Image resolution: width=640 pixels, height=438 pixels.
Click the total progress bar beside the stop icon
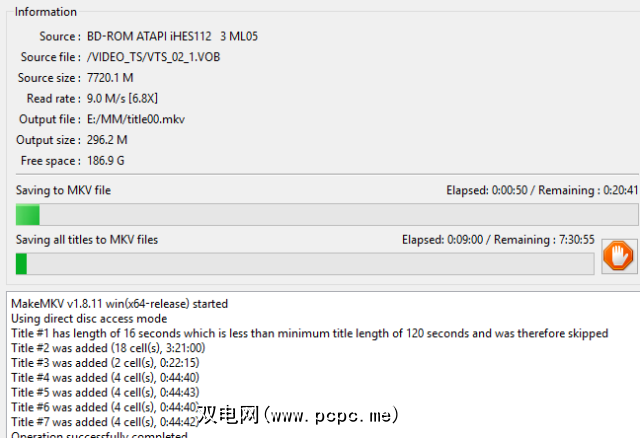pos(304,264)
